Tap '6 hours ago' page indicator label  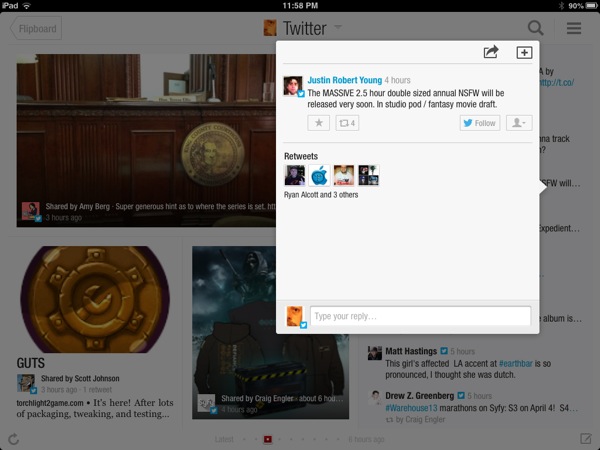click(367, 439)
